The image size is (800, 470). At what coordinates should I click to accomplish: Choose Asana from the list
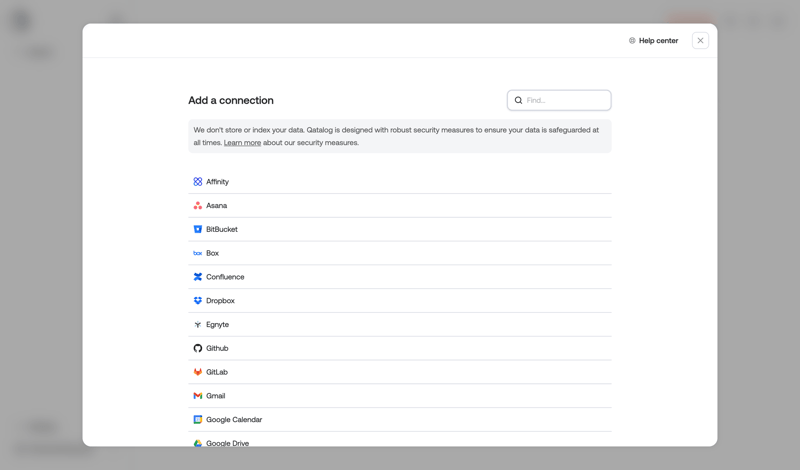[x=399, y=206]
